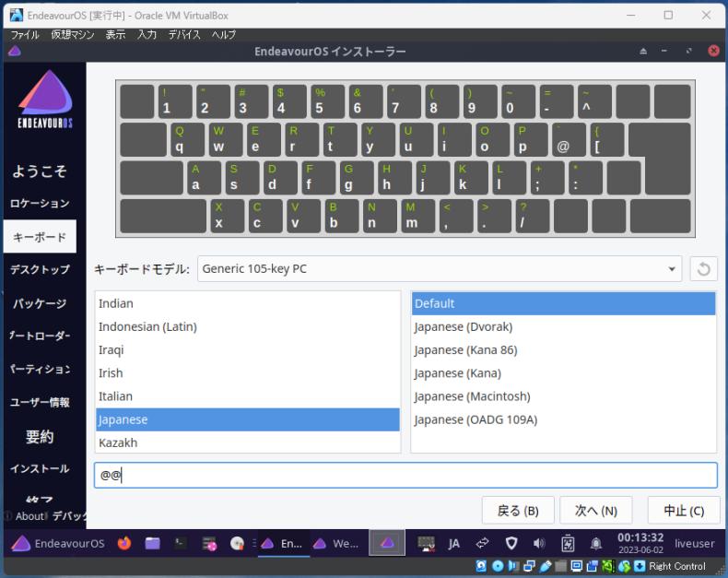728x578 pixels.
Task: Select Iraqi keyboard layout
Action: point(248,350)
